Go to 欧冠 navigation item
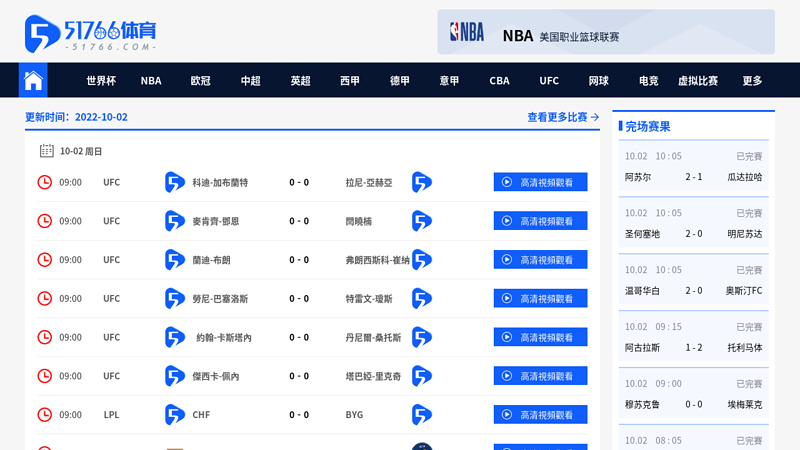The width and height of the screenshot is (800, 450). [x=201, y=81]
